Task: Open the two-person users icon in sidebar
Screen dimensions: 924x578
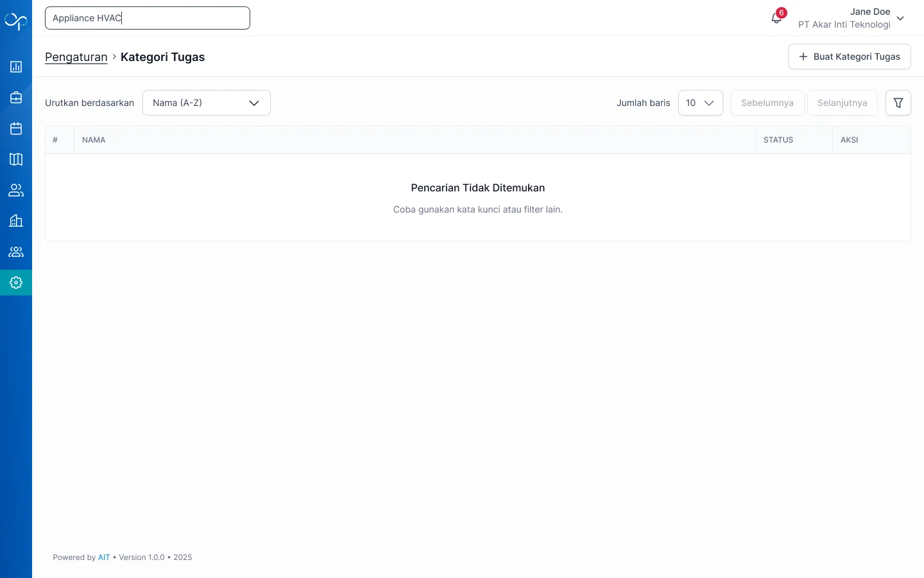Action: (x=16, y=190)
